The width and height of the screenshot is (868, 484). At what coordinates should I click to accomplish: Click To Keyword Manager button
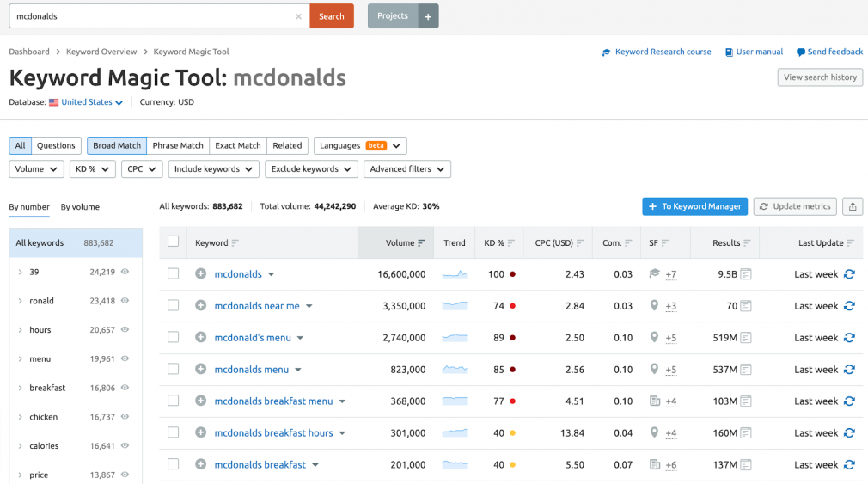(694, 206)
